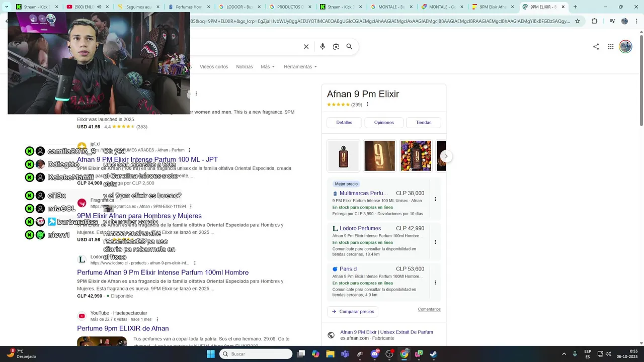Show hidden system tray icons
Viewport: 644px width, 362px height.
564,354
